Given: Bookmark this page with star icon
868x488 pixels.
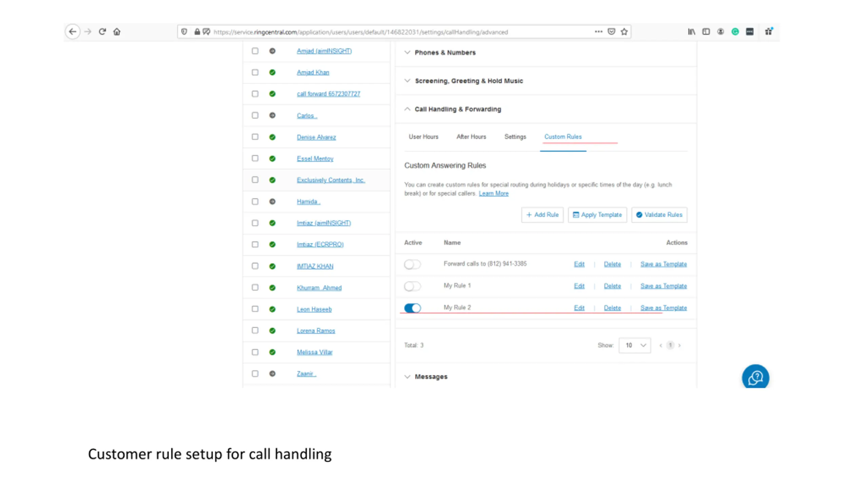Looking at the screenshot, I should [x=624, y=32].
